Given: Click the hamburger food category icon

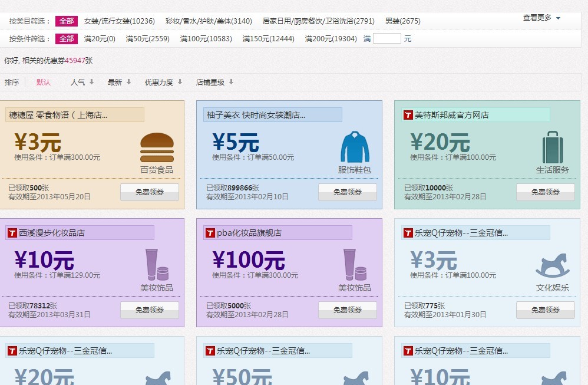Looking at the screenshot, I should click(x=157, y=147).
